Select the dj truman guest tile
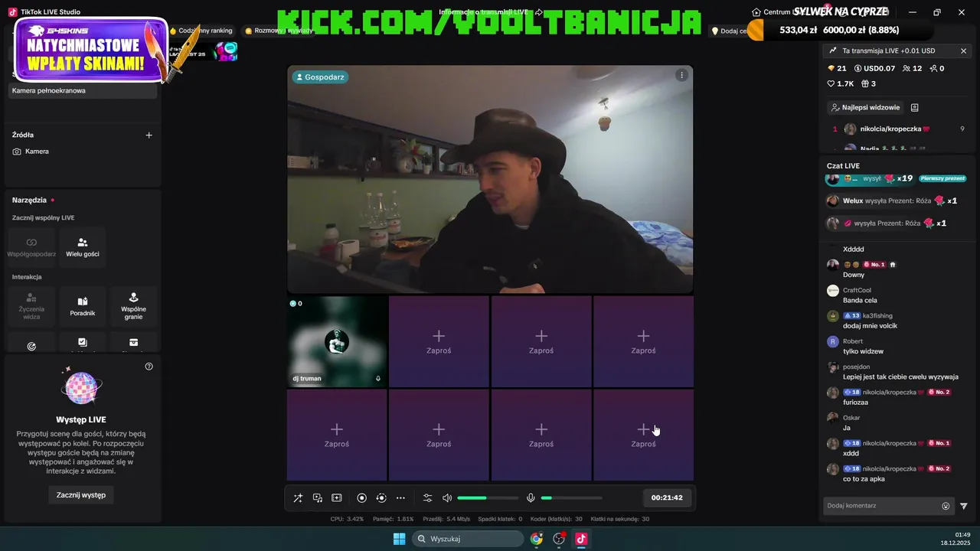Screen dimensions: 980x551 337,341
